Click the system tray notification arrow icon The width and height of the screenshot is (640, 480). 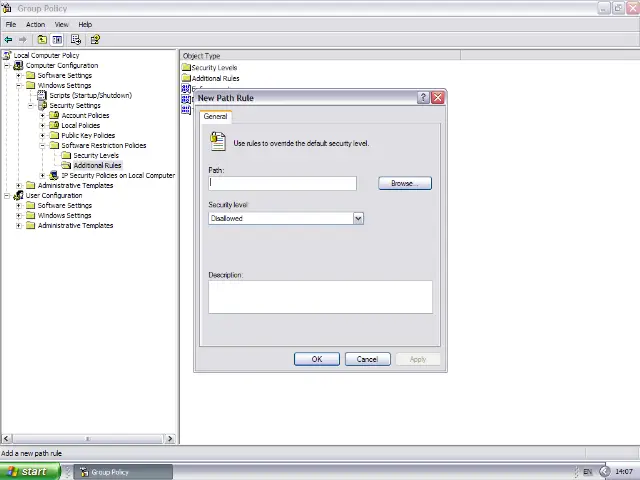tap(604, 471)
